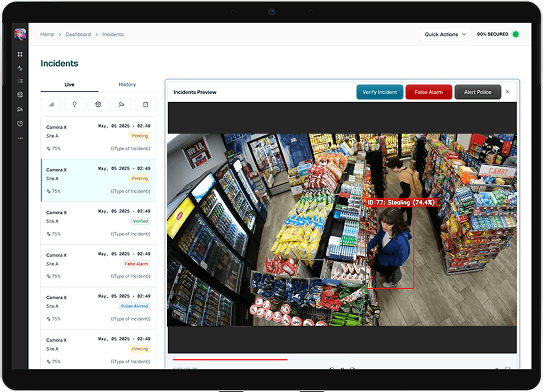Filter incidents by signal level icon
Screen dimensions: 543x392
[51, 104]
